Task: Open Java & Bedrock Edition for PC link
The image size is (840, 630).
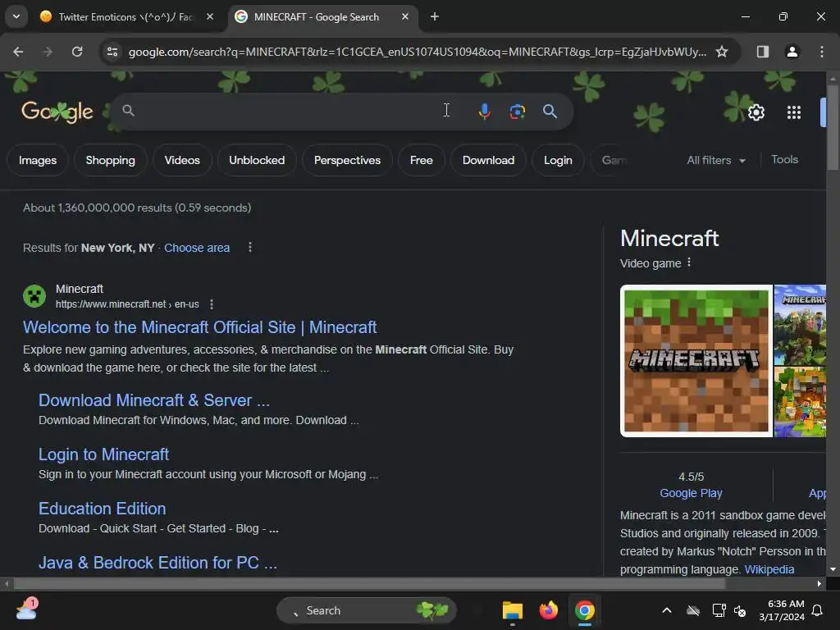Action: tap(157, 563)
